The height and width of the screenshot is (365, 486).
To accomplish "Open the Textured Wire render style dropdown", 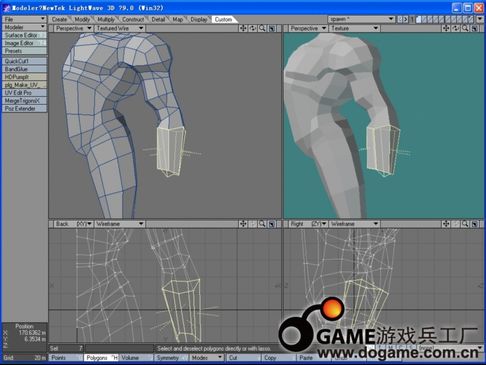I will coord(120,28).
